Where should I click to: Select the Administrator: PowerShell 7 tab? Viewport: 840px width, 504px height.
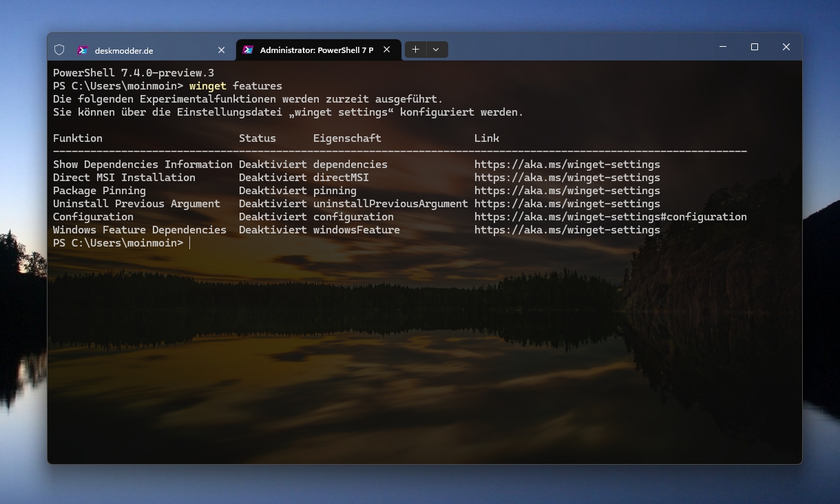(318, 50)
